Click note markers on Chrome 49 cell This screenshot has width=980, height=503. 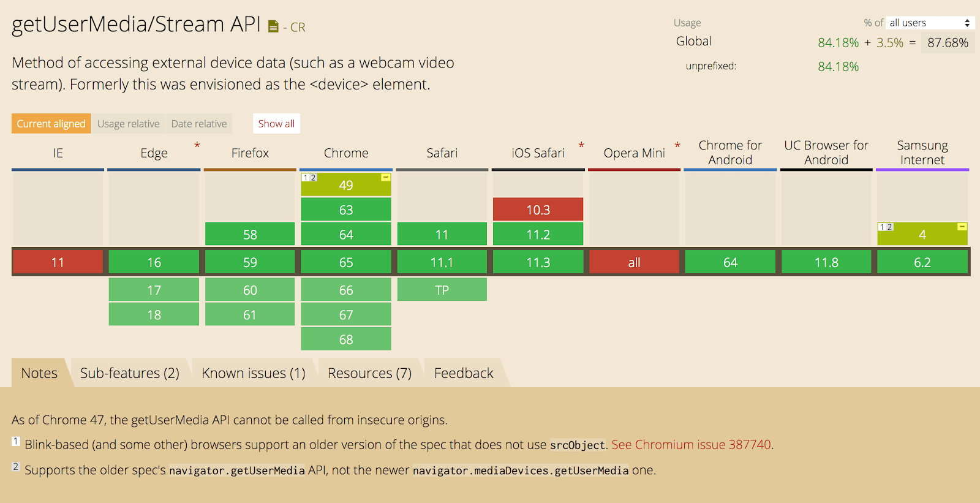point(309,178)
